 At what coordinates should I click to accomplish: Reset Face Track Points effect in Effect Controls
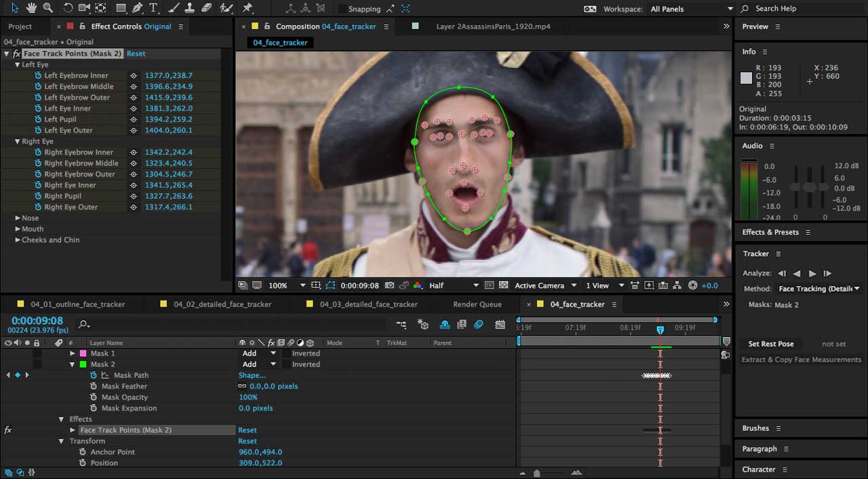pos(136,54)
